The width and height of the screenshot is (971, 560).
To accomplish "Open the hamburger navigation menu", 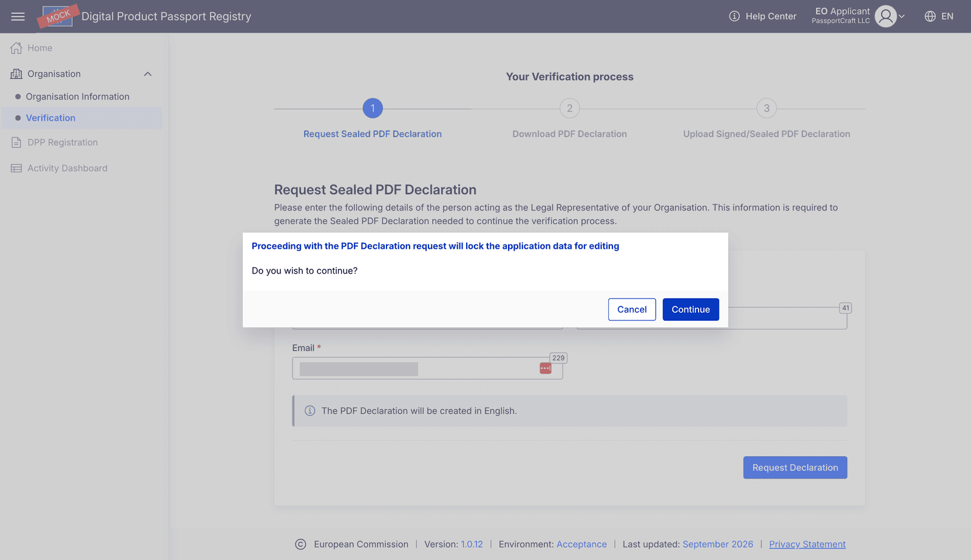I will click(18, 16).
